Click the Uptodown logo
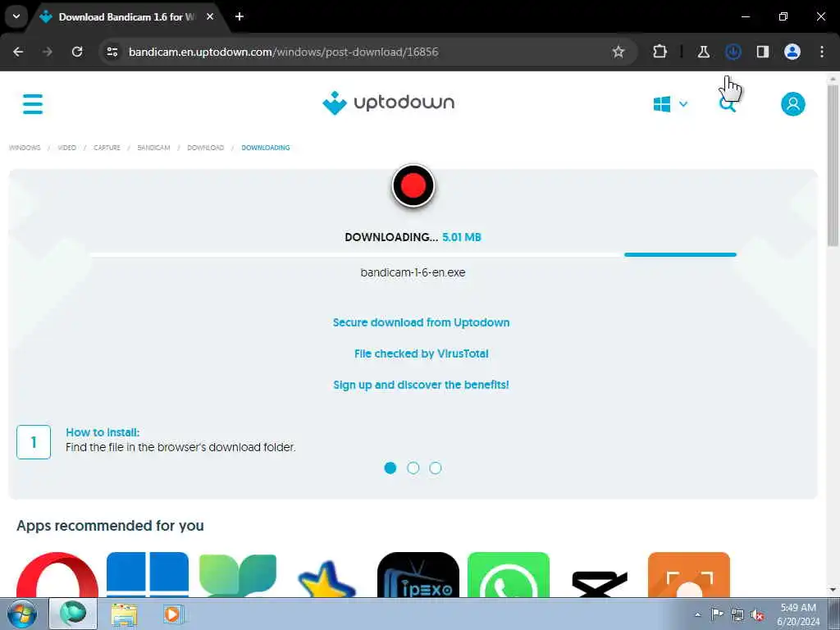 (x=388, y=103)
